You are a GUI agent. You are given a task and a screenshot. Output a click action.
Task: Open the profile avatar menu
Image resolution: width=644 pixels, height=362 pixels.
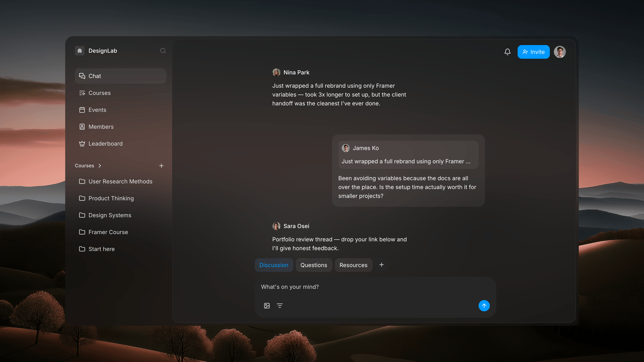(560, 52)
